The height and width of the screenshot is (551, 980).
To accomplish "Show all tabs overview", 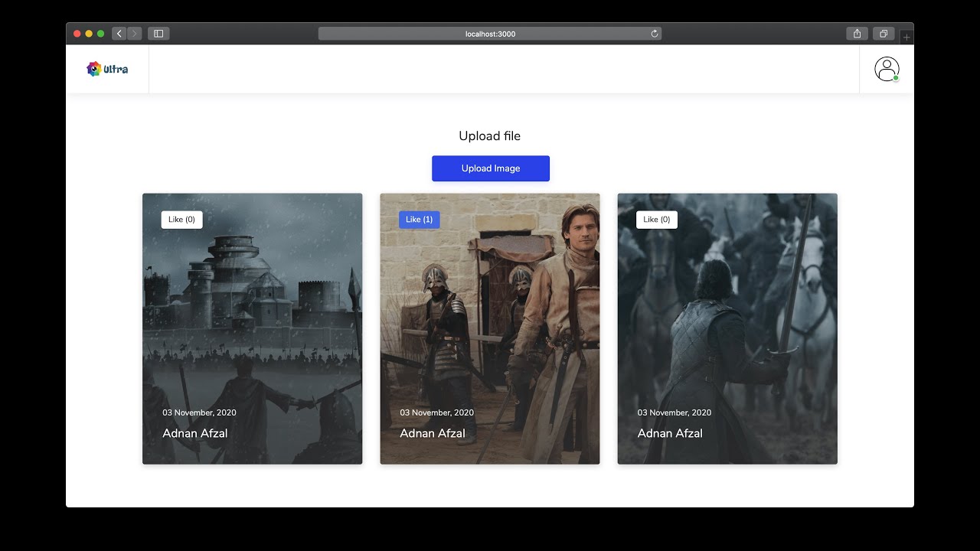I will [x=884, y=34].
